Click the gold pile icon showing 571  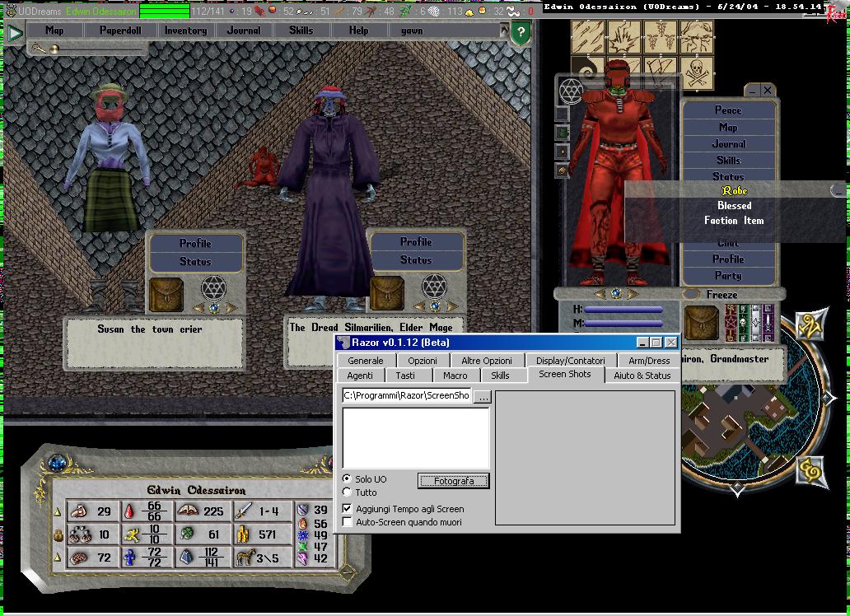[x=243, y=534]
